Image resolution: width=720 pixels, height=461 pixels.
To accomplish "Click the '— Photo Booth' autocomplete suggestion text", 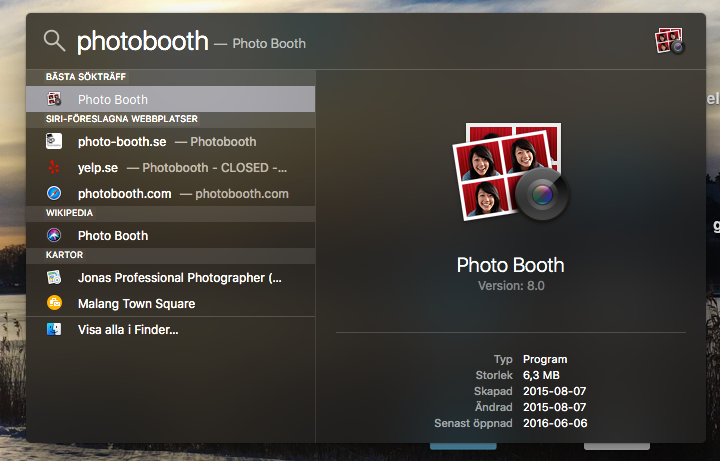I will tap(260, 44).
